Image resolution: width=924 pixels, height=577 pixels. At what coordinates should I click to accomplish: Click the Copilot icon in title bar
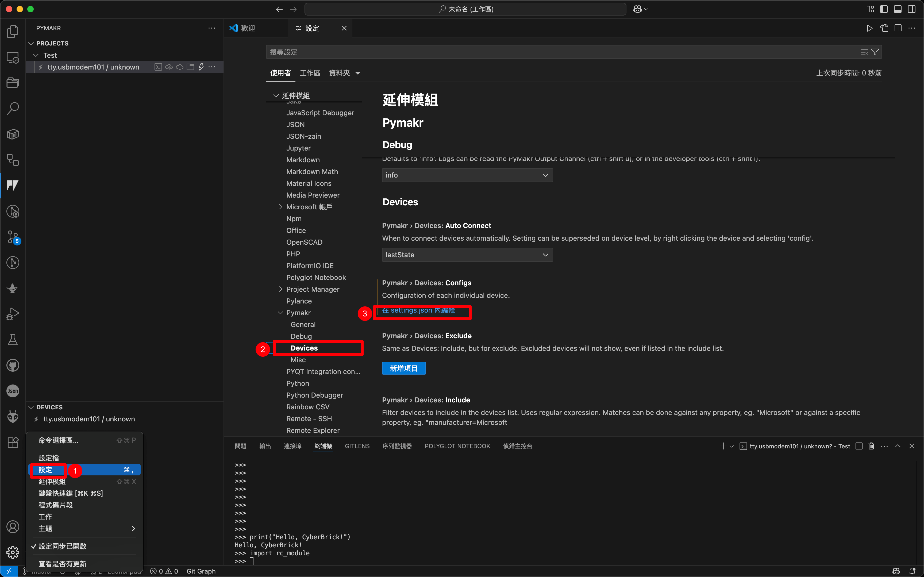[637, 9]
